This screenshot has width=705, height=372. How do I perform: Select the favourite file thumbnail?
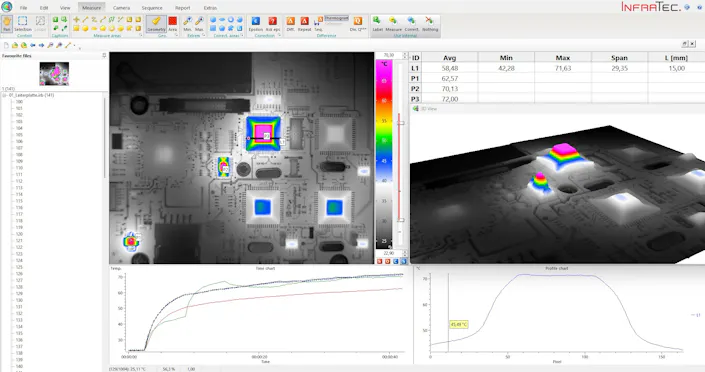(x=54, y=74)
